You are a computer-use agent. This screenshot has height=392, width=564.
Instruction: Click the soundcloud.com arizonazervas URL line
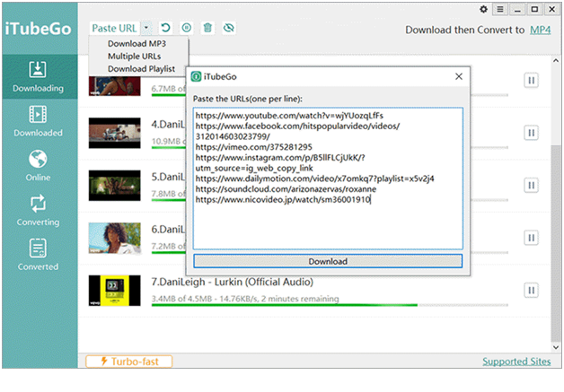click(286, 189)
